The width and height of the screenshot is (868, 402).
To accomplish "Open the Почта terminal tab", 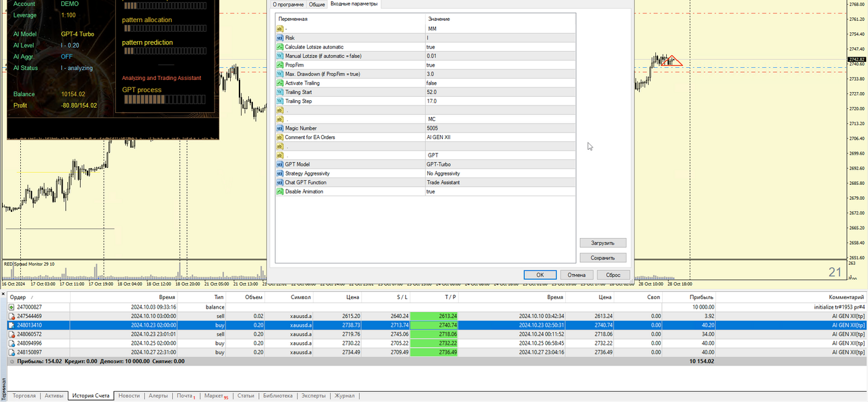I will click(x=186, y=396).
